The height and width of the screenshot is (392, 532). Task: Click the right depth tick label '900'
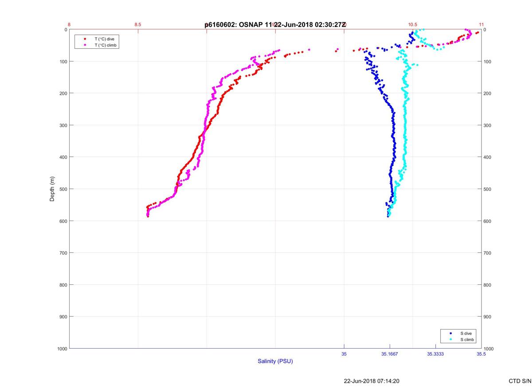(488, 317)
